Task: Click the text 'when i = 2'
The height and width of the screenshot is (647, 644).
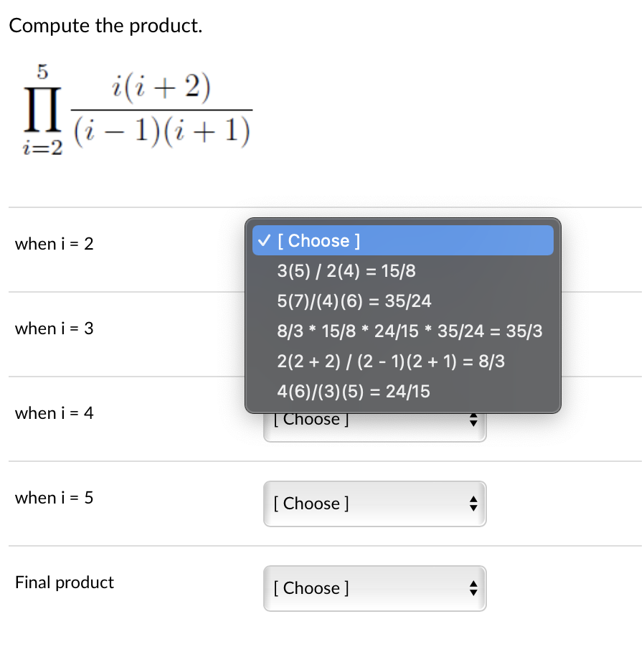Action: 53,244
